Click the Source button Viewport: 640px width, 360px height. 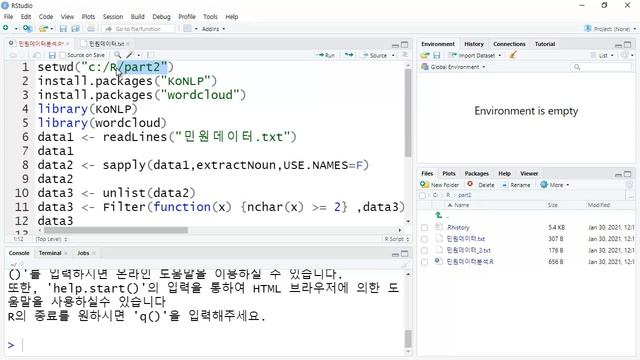(374, 55)
